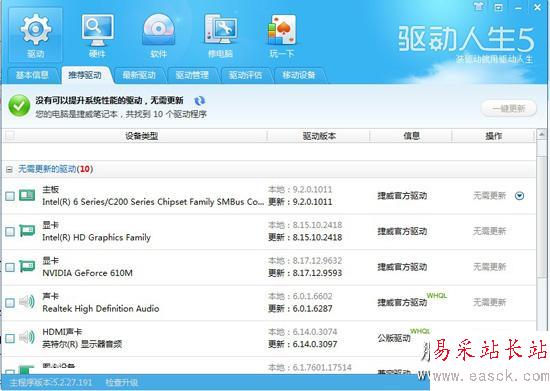Toggle the select-all checkbox in header
Viewport: 550px width, 391px height.
click(10, 136)
